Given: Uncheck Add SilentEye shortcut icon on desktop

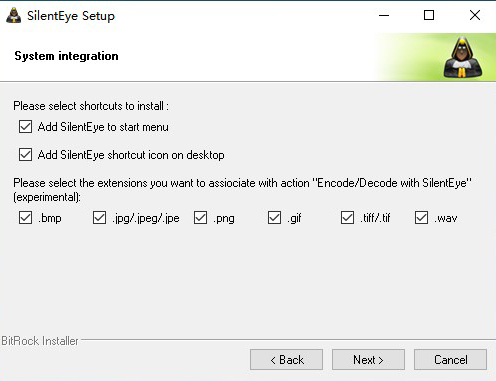Looking at the screenshot, I should click(x=25, y=155).
